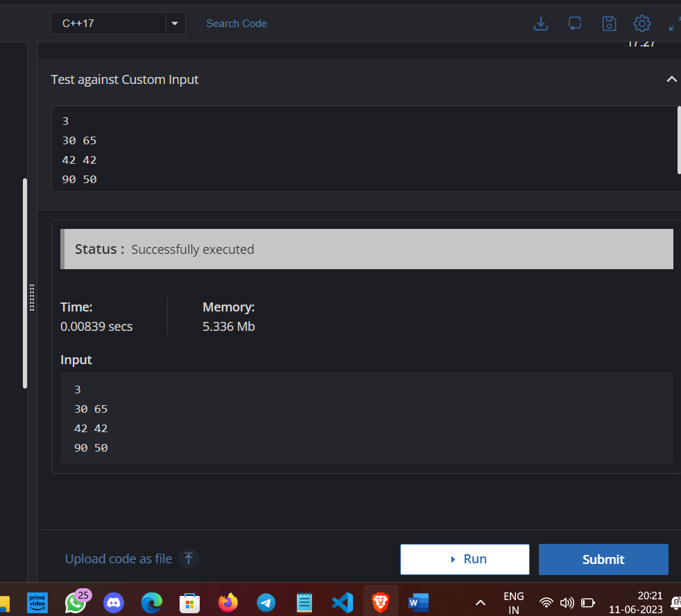Image resolution: width=681 pixels, height=616 pixels.
Task: Collapse the Test against Custom Input section
Action: point(671,79)
